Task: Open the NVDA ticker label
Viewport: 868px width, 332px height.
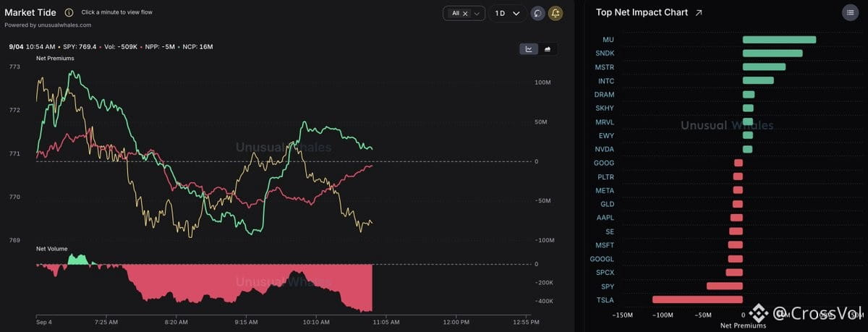Action: coord(604,150)
